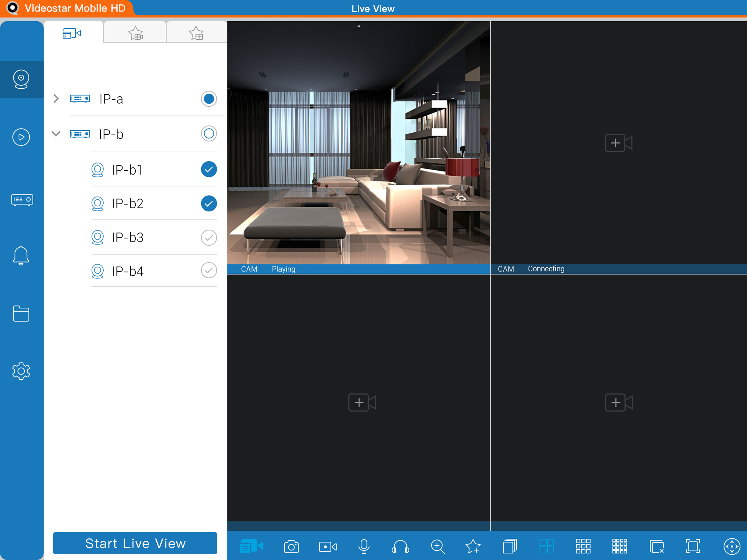Add to favorites with star-plus icon
This screenshot has width=747, height=560.
click(473, 546)
